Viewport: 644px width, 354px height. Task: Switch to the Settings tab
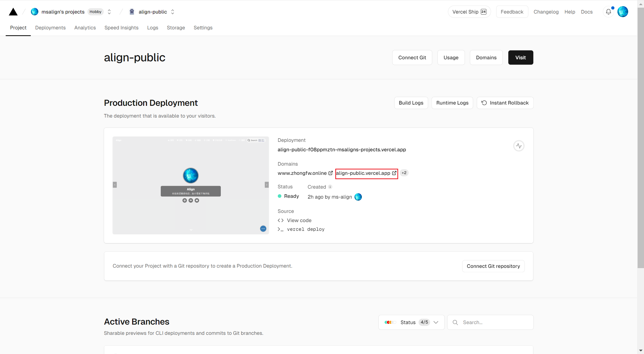203,28
